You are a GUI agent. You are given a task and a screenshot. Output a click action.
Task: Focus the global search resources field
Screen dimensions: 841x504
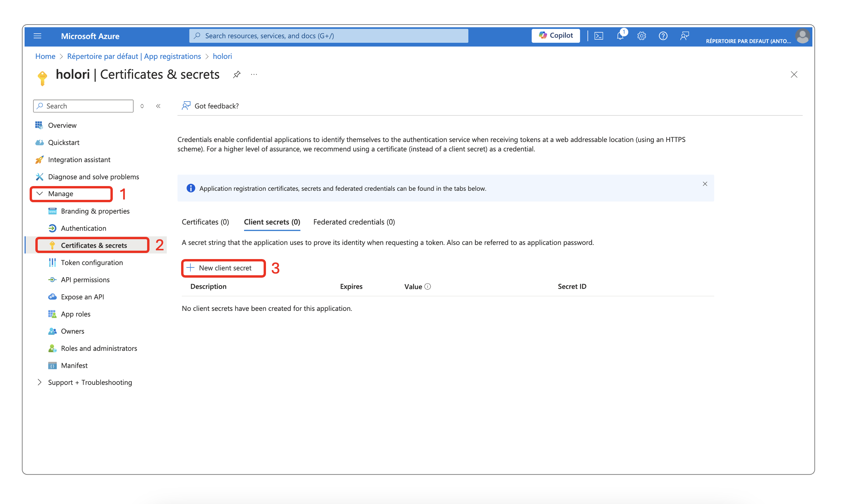pyautogui.click(x=329, y=36)
